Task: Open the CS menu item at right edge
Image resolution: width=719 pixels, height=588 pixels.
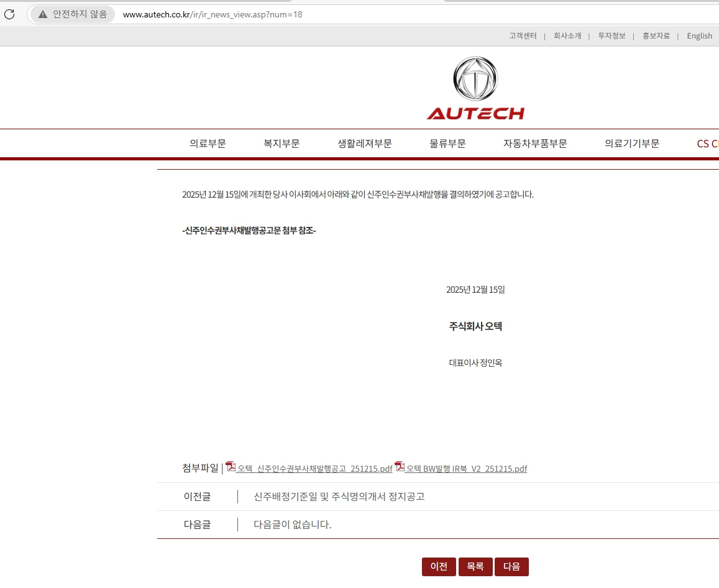Action: point(708,144)
